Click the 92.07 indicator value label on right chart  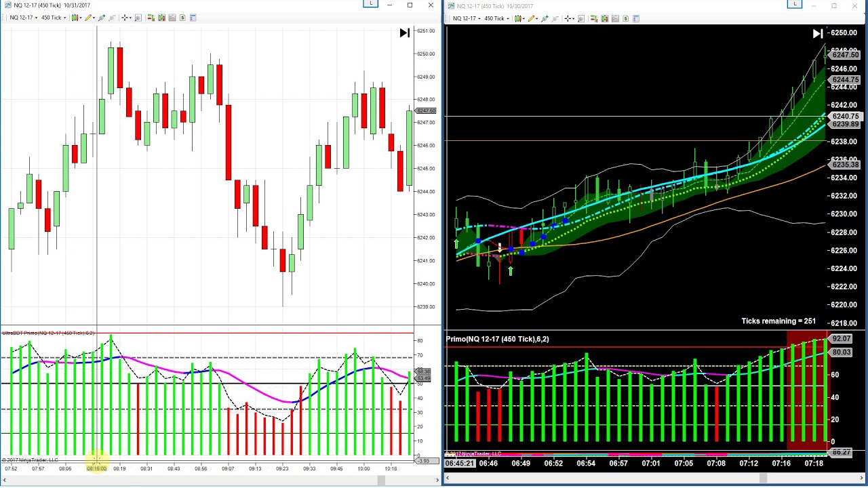click(841, 339)
